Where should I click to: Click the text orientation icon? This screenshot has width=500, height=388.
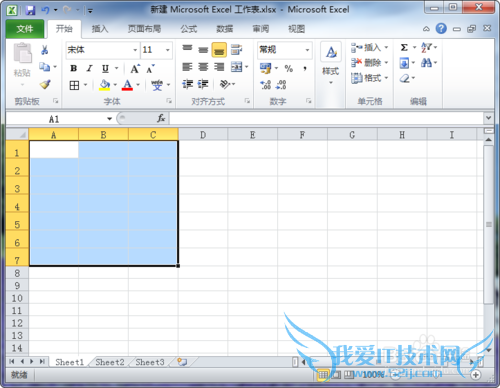click(x=225, y=84)
